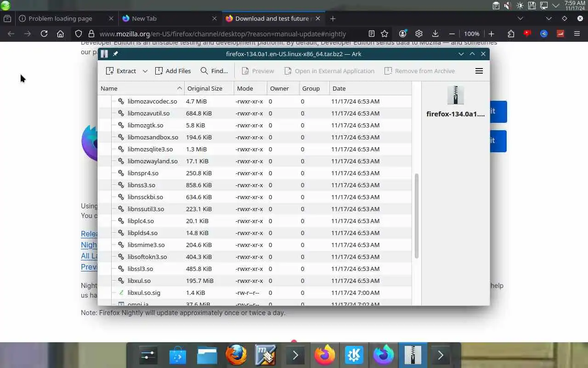Click Add Files in Ark toolbar
This screenshot has width=588, height=368.
(173, 71)
